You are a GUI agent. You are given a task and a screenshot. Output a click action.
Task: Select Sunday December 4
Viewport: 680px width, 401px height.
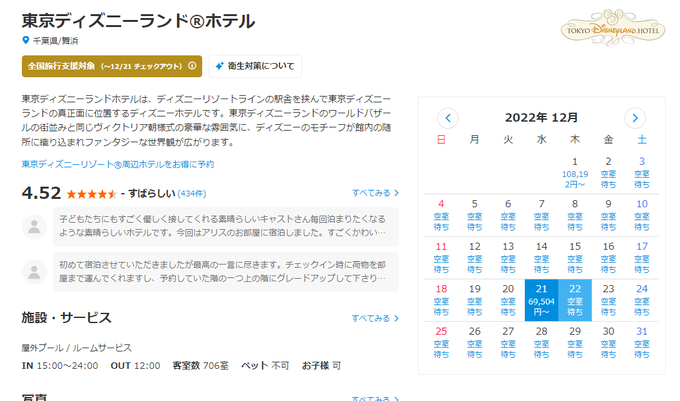coord(441,215)
